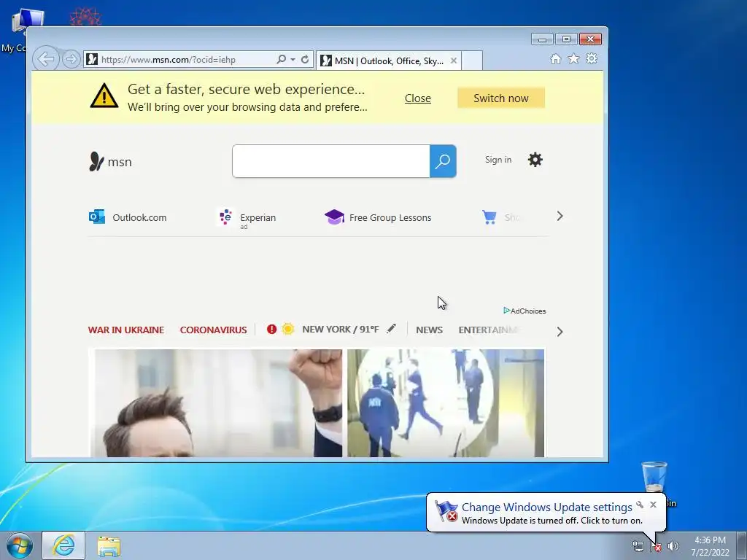Screen dimensions: 747x560
Task: Click the Sign in link
Action: point(498,160)
